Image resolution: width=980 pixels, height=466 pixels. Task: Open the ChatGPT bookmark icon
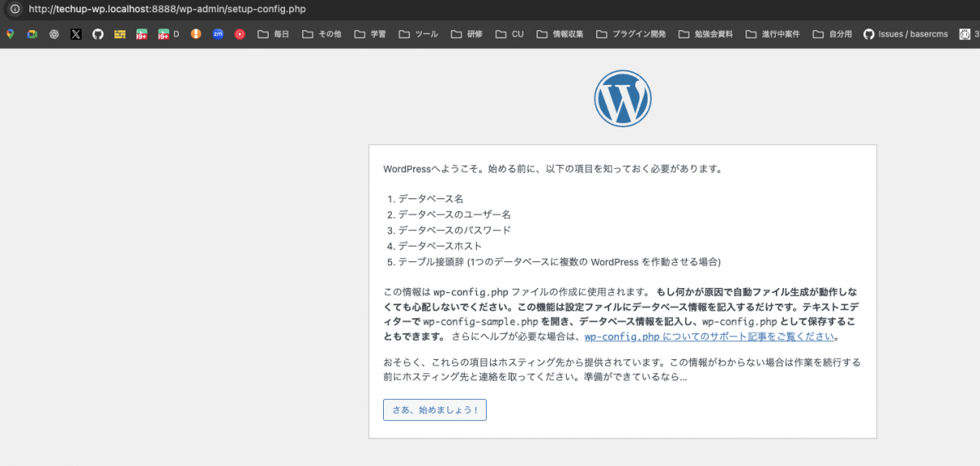tap(54, 34)
